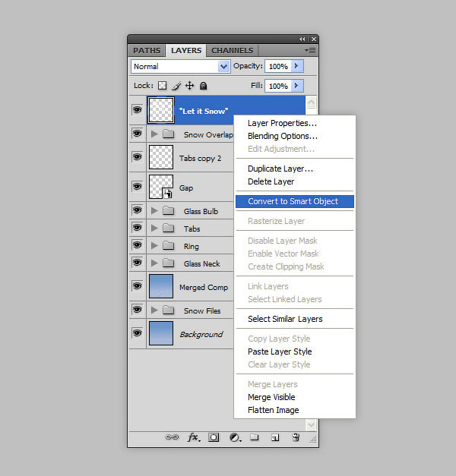Expand the Ring group
The height and width of the screenshot is (476, 456).
pos(154,245)
